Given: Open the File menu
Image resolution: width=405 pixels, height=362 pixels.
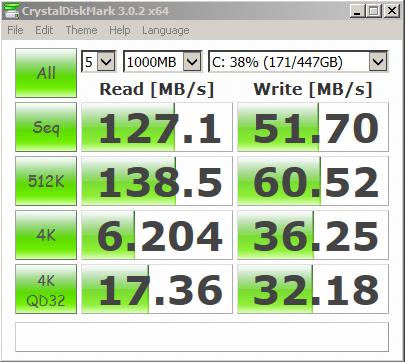Looking at the screenshot, I should point(15,30).
